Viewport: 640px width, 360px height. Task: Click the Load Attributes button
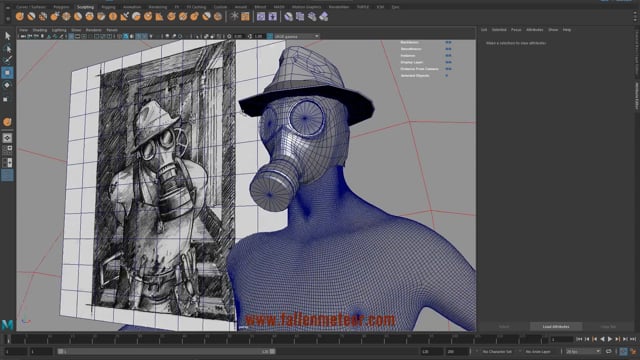[x=556, y=327]
